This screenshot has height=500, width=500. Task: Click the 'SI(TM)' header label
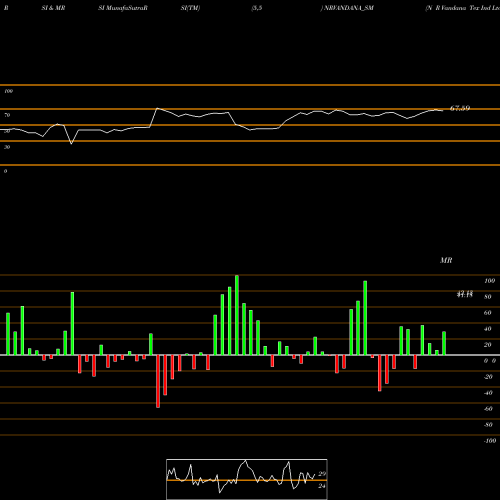tap(190, 8)
